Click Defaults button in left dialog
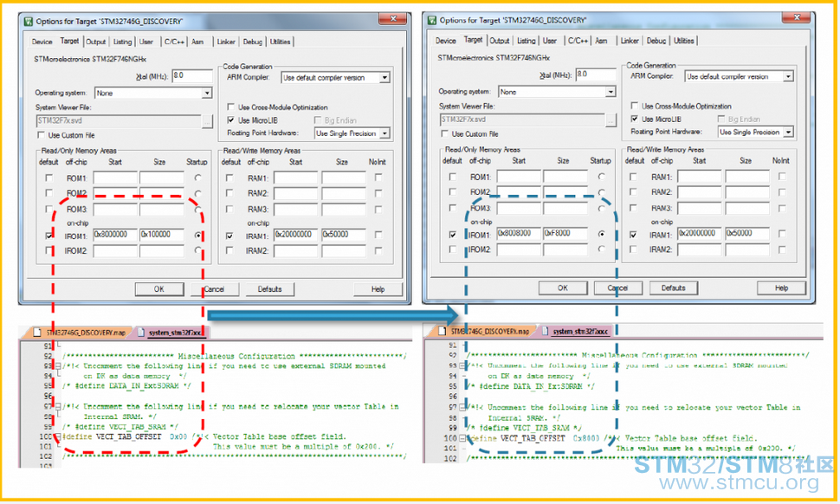The width and height of the screenshot is (840, 504). pos(269,289)
